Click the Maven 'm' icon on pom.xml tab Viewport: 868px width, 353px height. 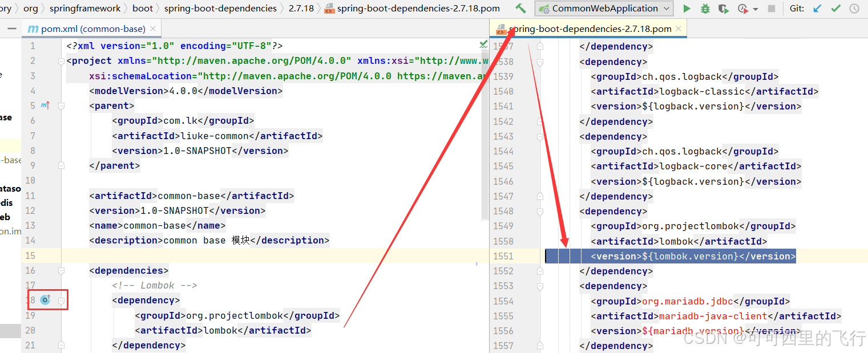click(x=33, y=29)
